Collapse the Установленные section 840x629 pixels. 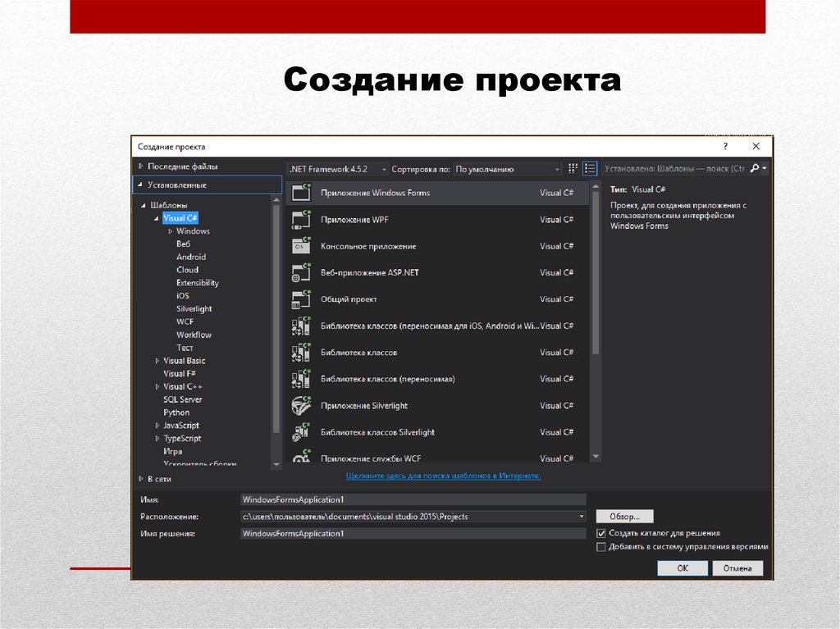(x=140, y=185)
